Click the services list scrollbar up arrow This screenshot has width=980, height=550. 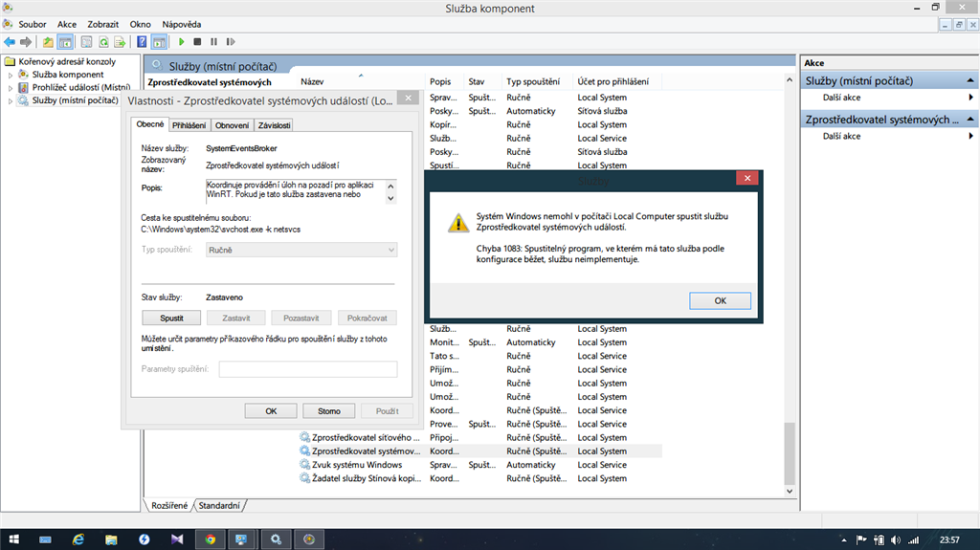[x=790, y=80]
